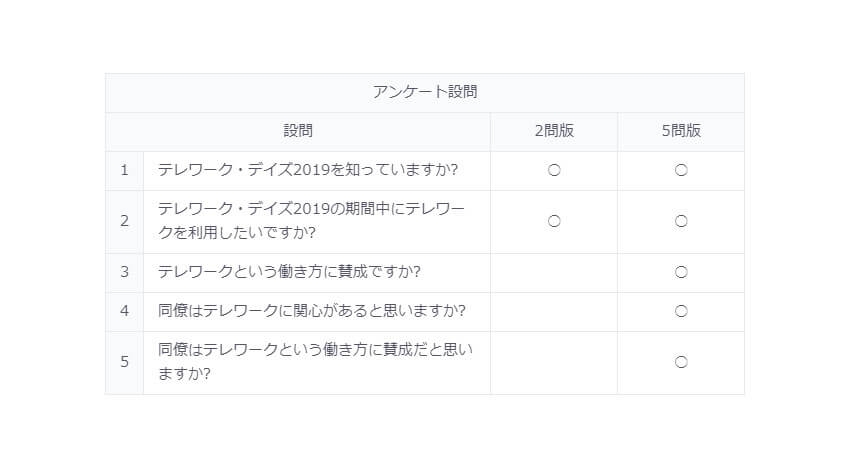
Task: Click the 設問 column header
Action: 298,131
